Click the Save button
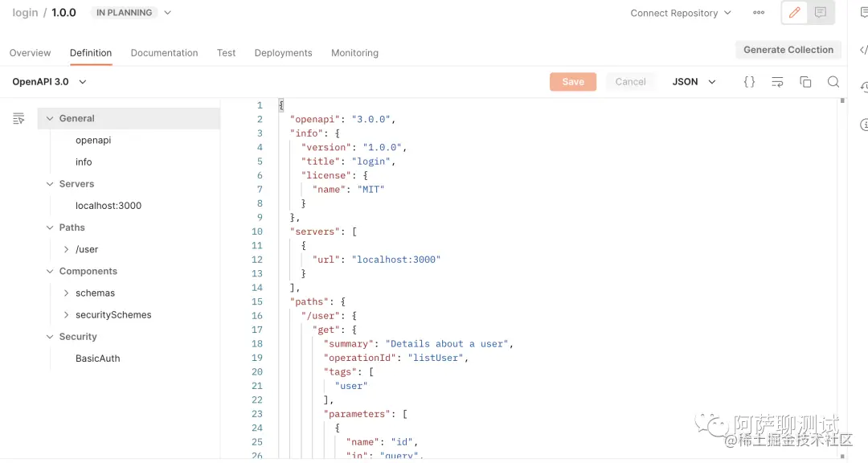Image resolution: width=868 pixels, height=463 pixels. pyautogui.click(x=573, y=82)
